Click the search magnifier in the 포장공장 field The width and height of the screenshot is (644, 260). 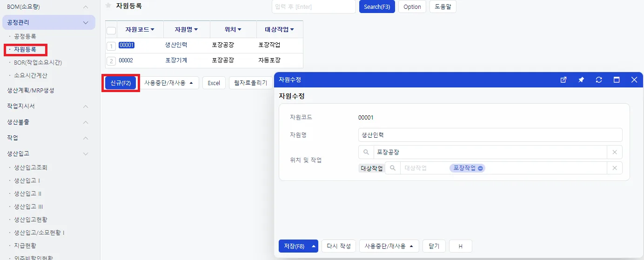(x=366, y=152)
